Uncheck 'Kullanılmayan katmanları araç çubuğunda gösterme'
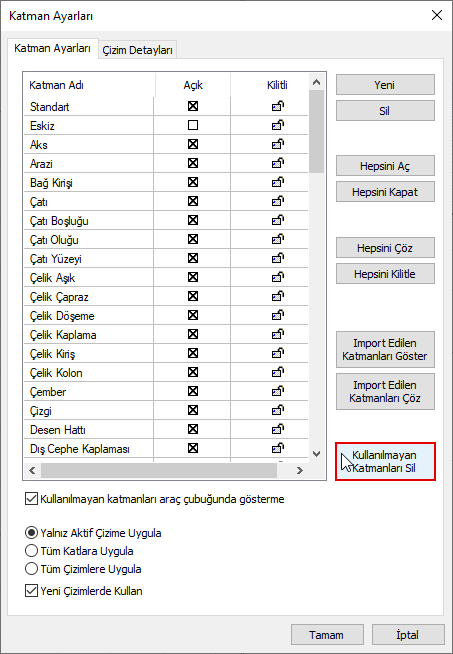The image size is (453, 654). pos(31,499)
